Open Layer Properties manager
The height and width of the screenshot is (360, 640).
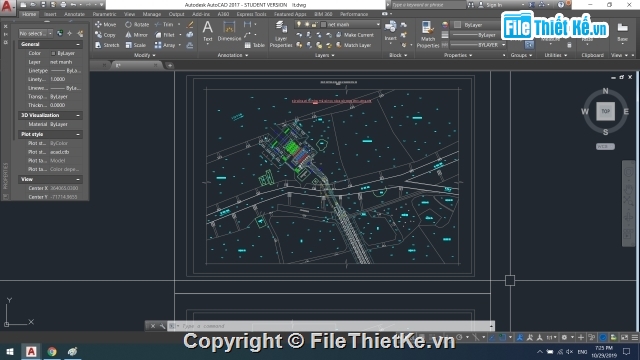pos(281,34)
